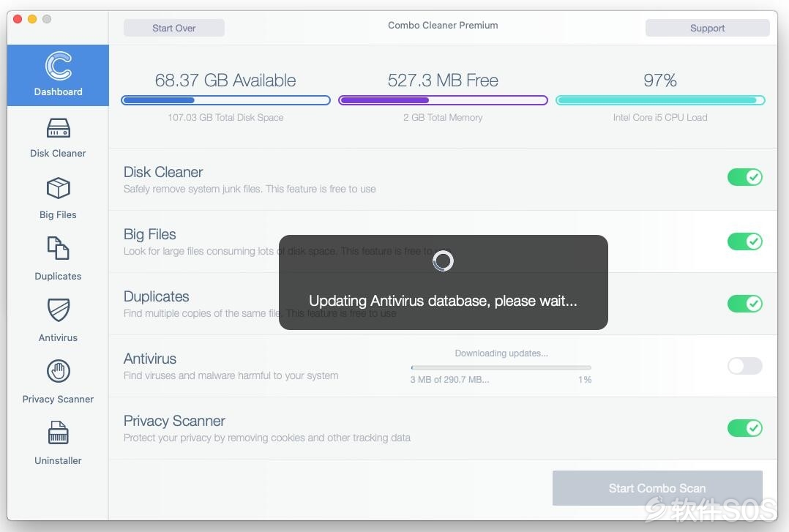Open the Duplicates documents icon

[59, 248]
